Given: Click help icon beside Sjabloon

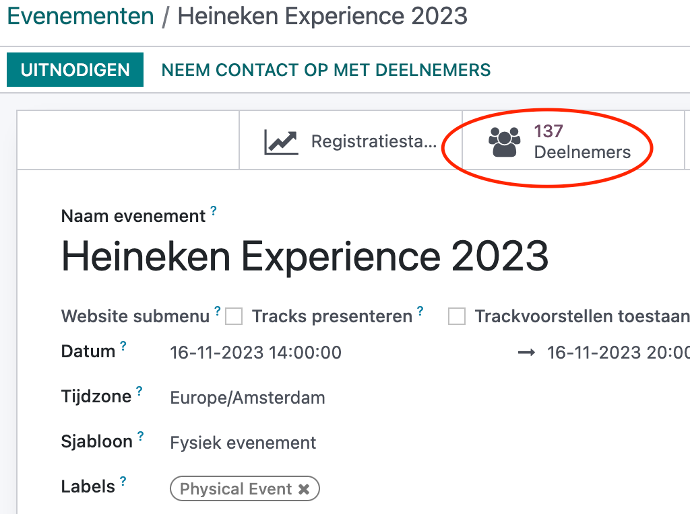Looking at the screenshot, I should click(x=140, y=436).
